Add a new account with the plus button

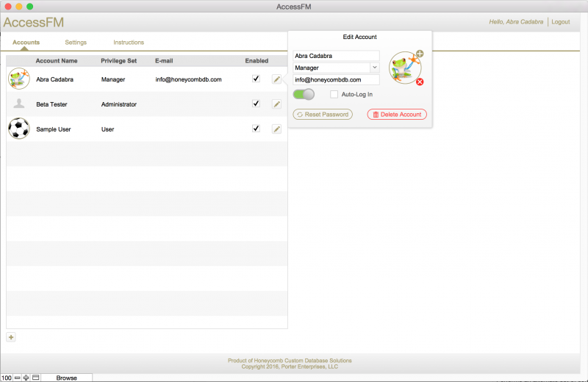tap(11, 337)
